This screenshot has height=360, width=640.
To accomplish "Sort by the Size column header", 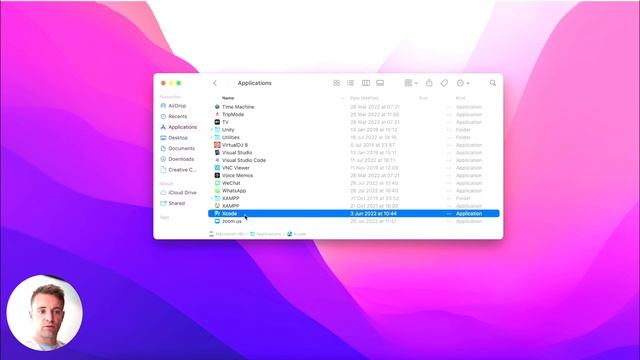I will (x=423, y=98).
